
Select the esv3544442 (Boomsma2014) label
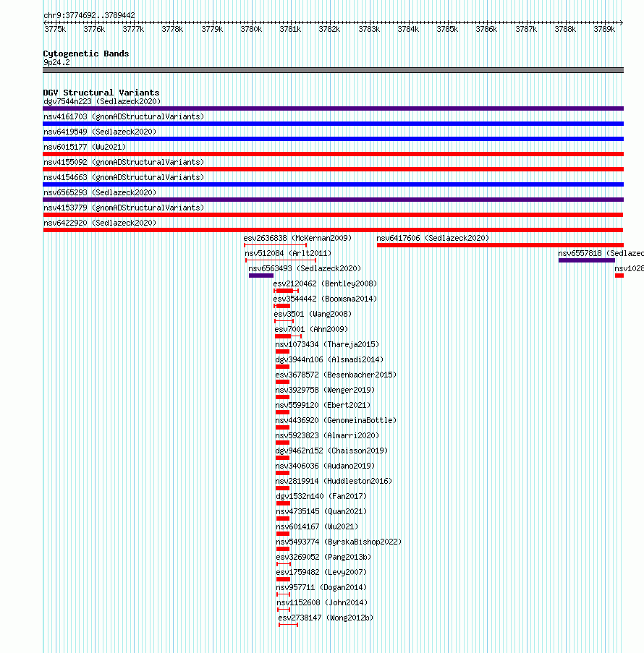pos(325,299)
